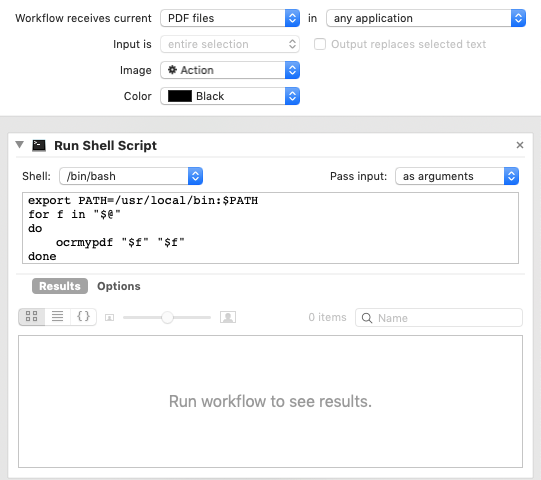Open the any application dropdown
The image size is (541, 480).
tap(426, 18)
